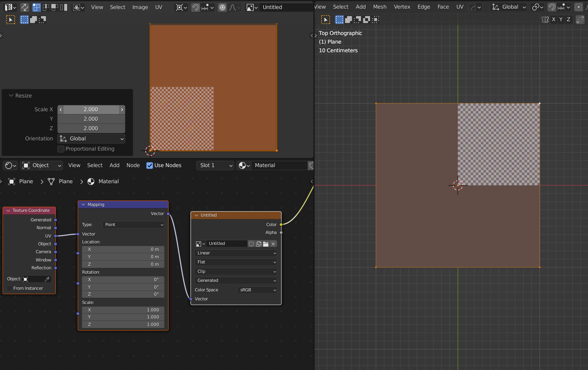Uncheck the Use Nodes checkbox
The width and height of the screenshot is (588, 370).
click(x=150, y=165)
